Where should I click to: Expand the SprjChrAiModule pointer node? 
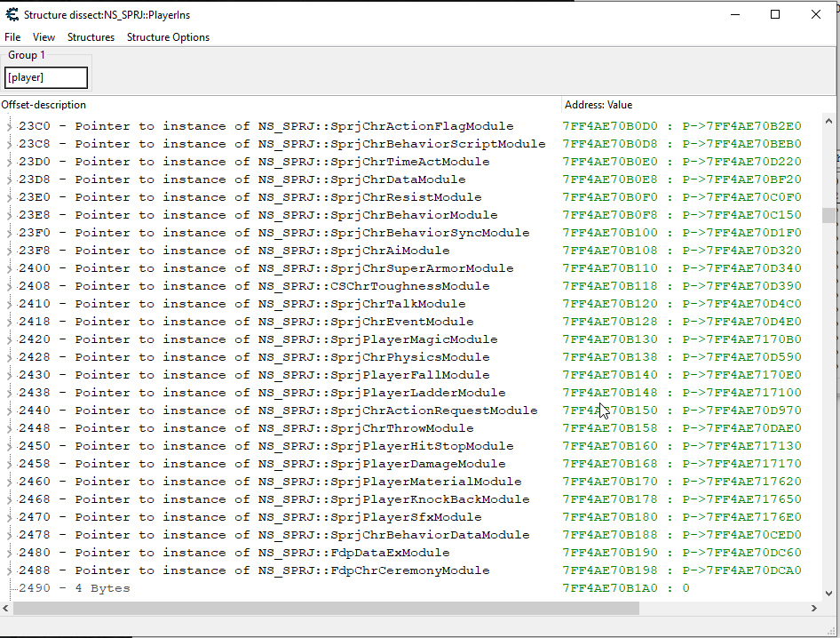click(x=10, y=251)
